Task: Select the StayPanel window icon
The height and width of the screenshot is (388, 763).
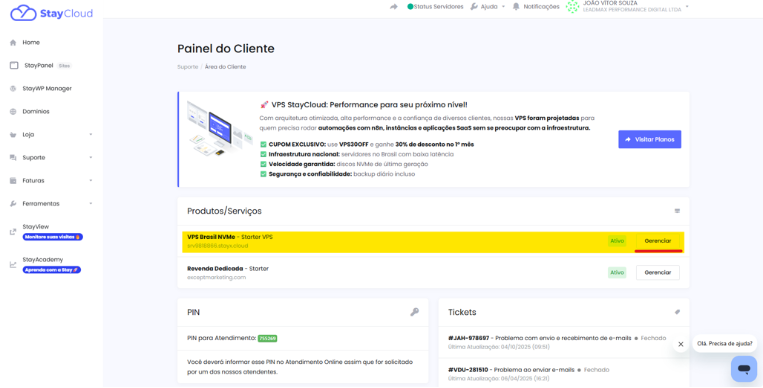Action: (14, 65)
